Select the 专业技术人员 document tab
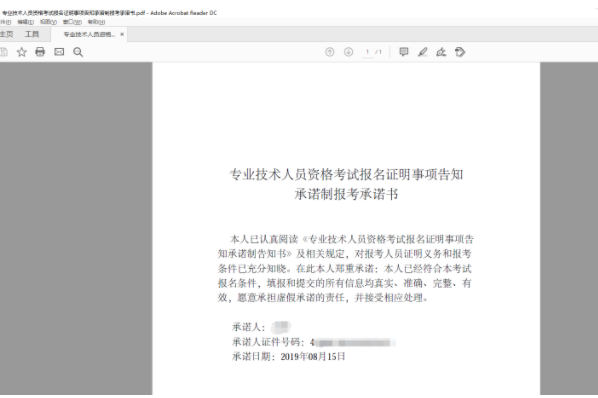598x398 pixels. click(89, 34)
